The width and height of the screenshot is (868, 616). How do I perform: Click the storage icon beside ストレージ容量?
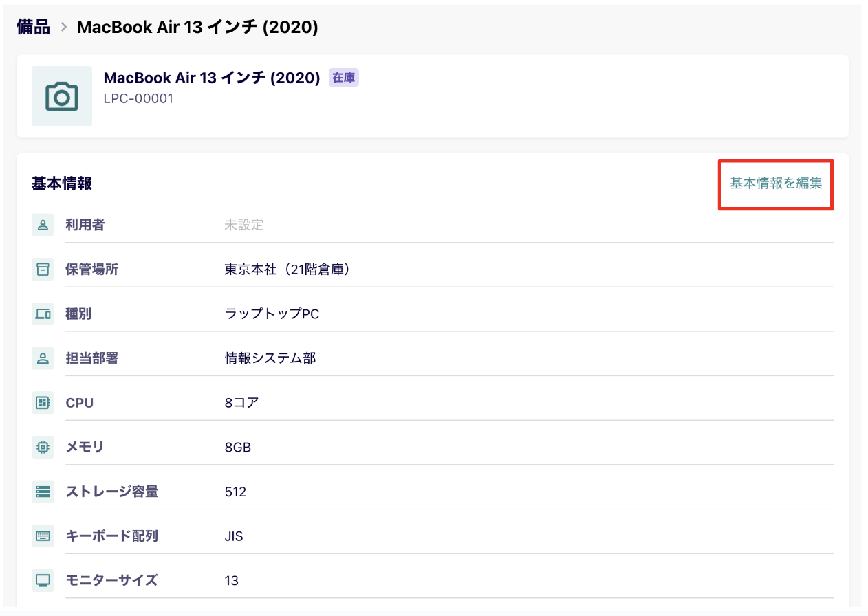click(43, 492)
